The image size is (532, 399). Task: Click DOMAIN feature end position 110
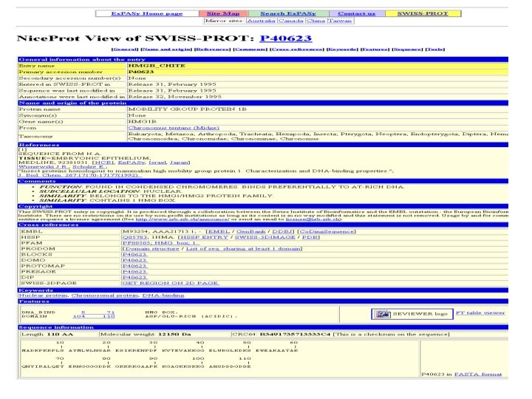point(109,316)
